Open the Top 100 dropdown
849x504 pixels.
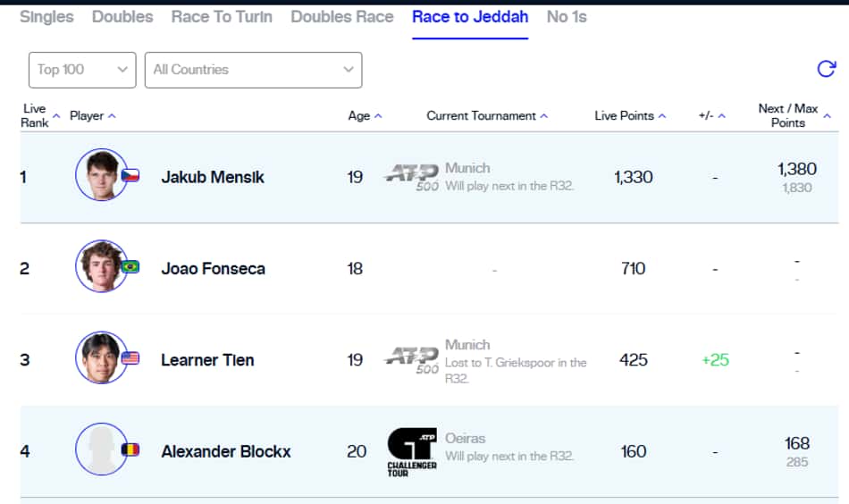82,70
